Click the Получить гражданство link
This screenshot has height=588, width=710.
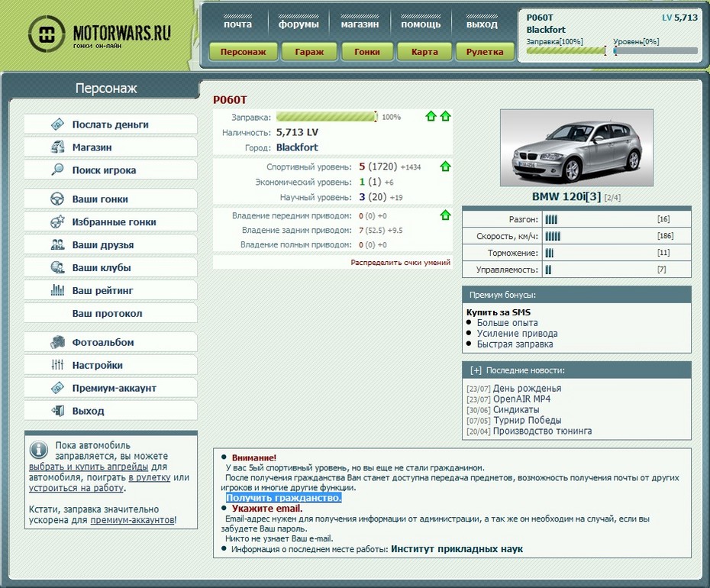283,497
